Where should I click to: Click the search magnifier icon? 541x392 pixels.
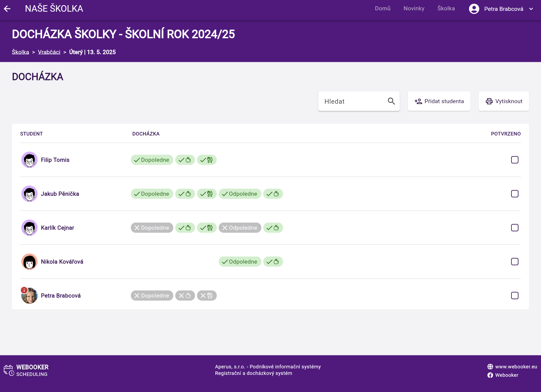tap(391, 101)
